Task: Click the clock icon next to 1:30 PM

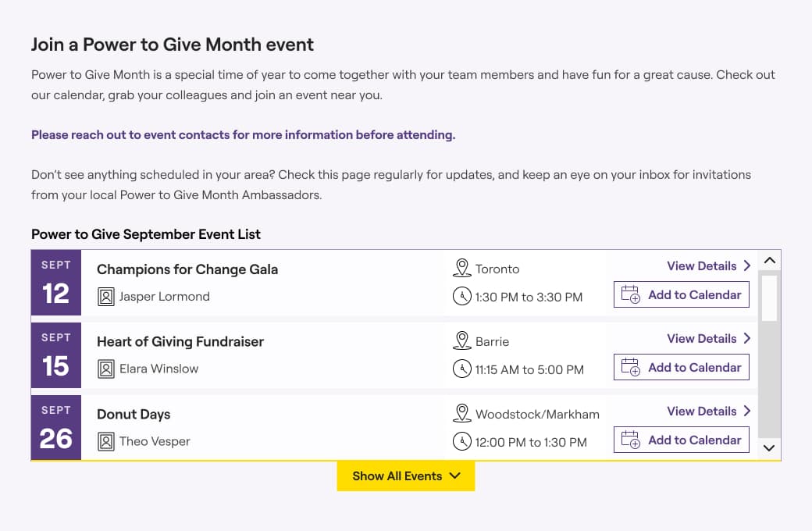Action: click(x=462, y=296)
